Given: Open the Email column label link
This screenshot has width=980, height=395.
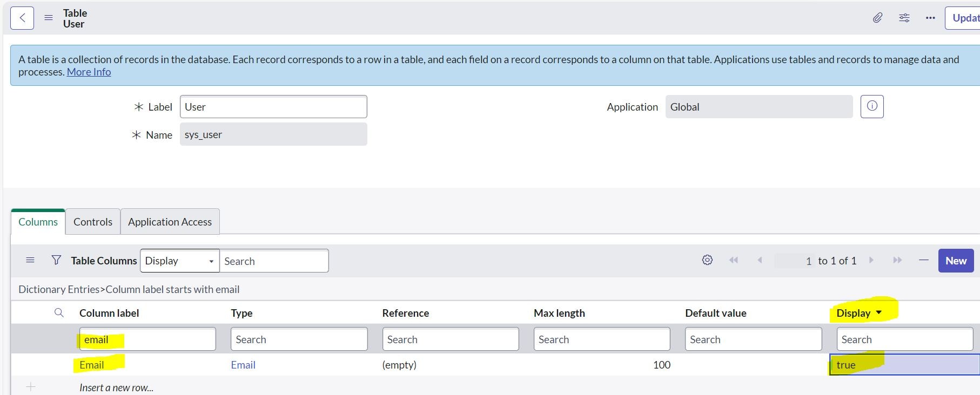Looking at the screenshot, I should pos(91,365).
